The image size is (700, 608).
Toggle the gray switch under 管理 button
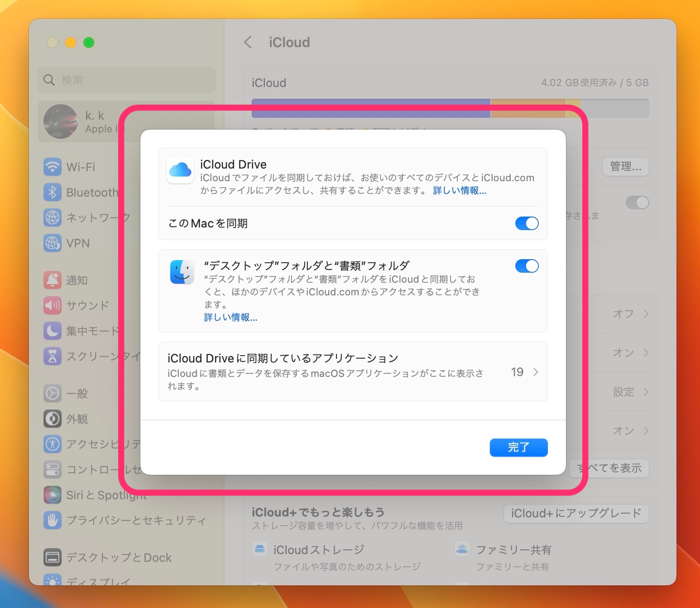coord(637,203)
